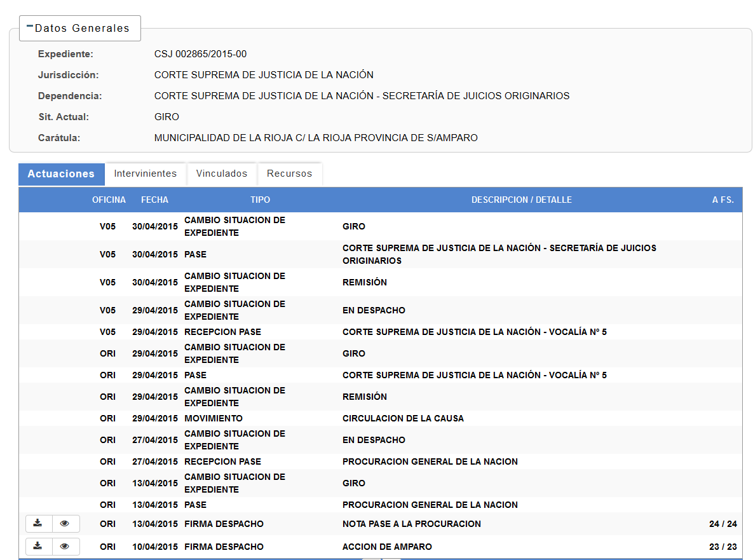
Task: Preview the ACCION DE AMPARO document
Action: coord(65,547)
